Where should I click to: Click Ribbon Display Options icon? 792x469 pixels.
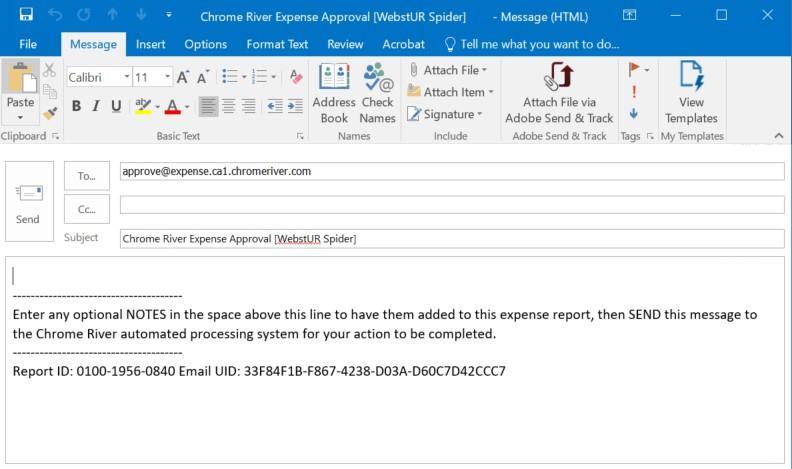[x=629, y=15]
